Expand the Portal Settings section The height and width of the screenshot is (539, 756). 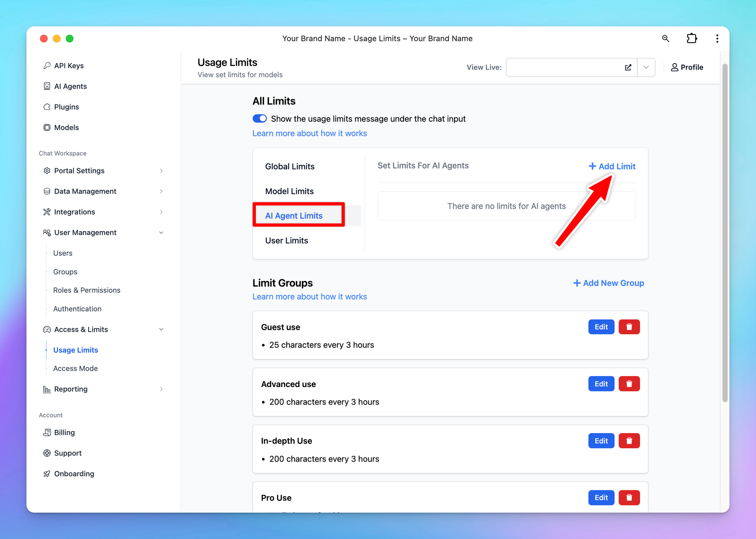tap(161, 171)
